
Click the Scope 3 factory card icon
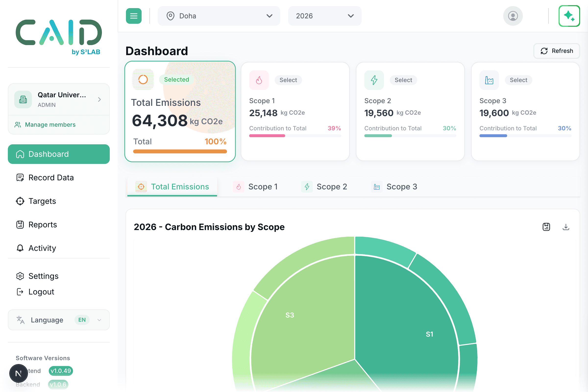point(489,80)
